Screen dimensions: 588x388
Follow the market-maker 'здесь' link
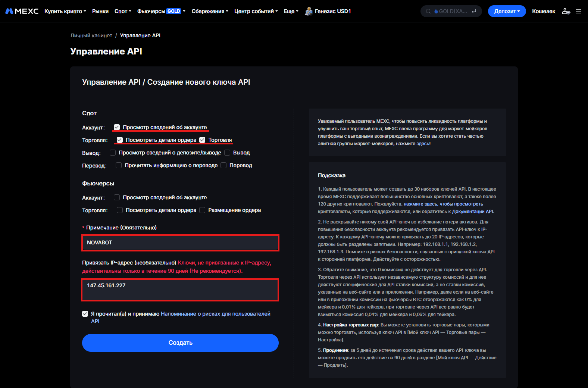[423, 144]
